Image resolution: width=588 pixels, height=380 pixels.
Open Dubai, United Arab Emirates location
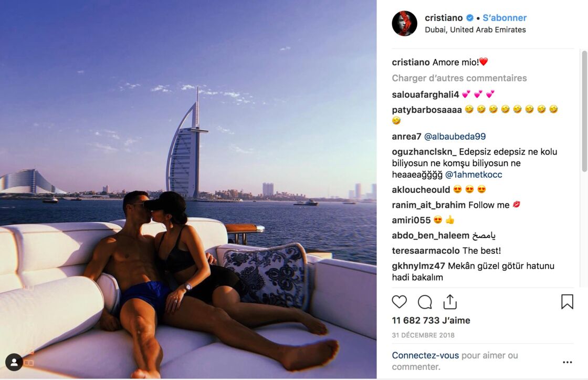[475, 29]
